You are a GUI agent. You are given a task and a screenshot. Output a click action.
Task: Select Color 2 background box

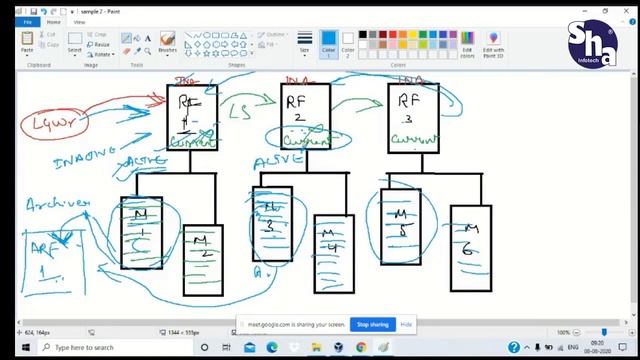click(348, 44)
